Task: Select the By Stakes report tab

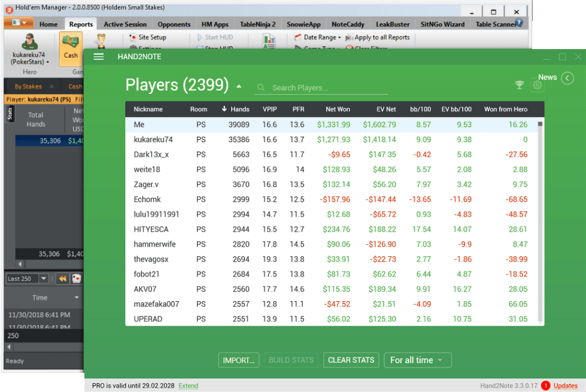Action: (28, 87)
